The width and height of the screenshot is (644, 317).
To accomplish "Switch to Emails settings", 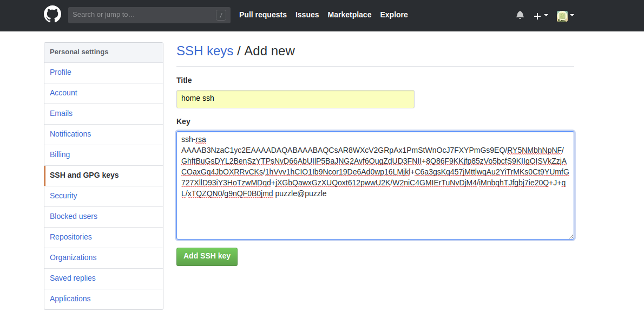I will pyautogui.click(x=61, y=113).
